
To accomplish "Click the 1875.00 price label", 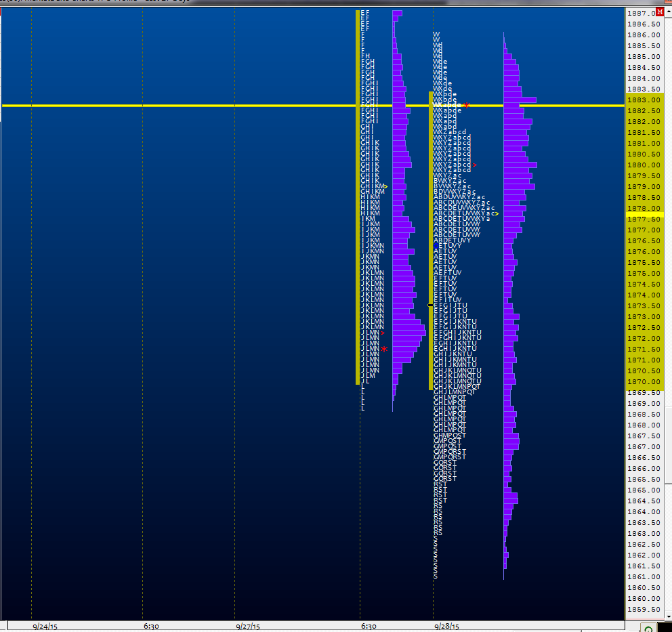I will 644,274.
